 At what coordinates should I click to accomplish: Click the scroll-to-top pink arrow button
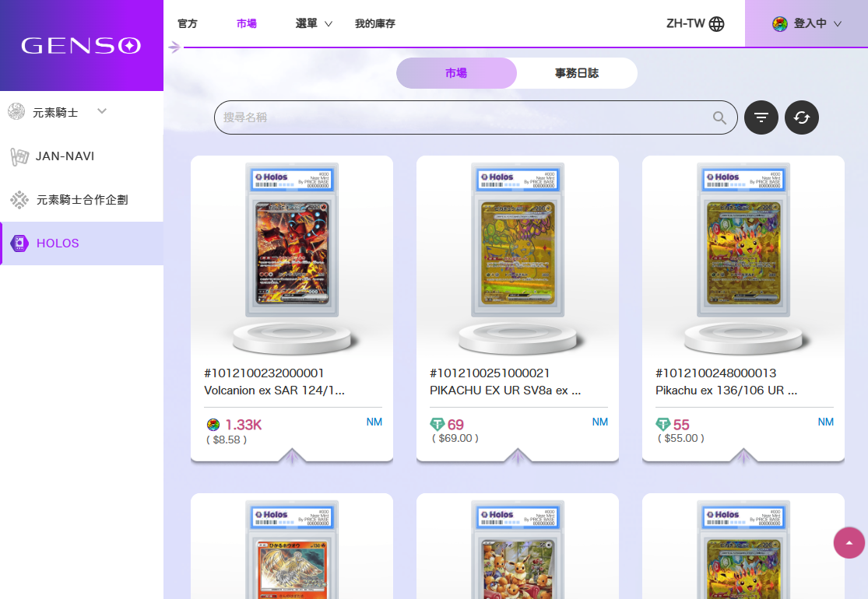pos(849,543)
